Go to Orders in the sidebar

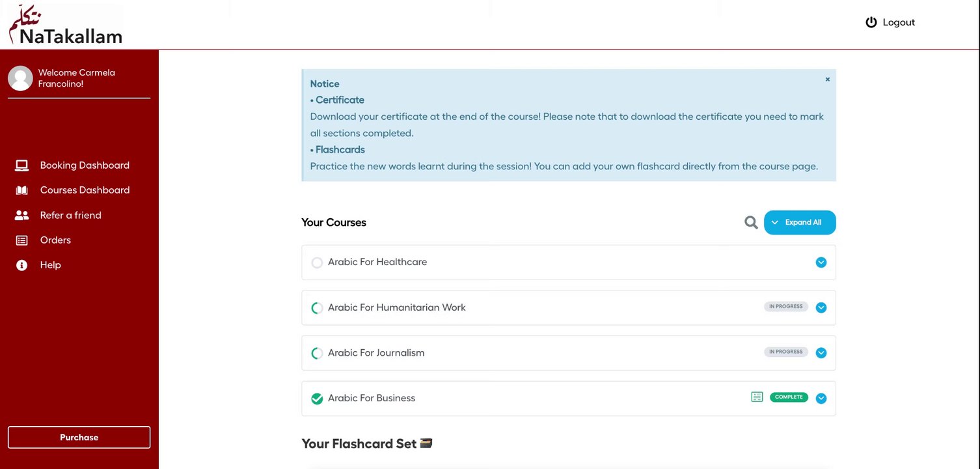(x=55, y=240)
